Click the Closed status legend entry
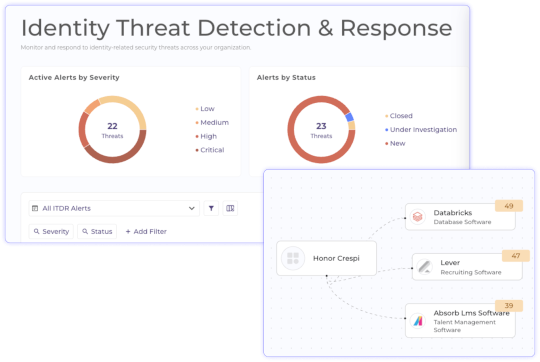540x362 pixels. (399, 116)
